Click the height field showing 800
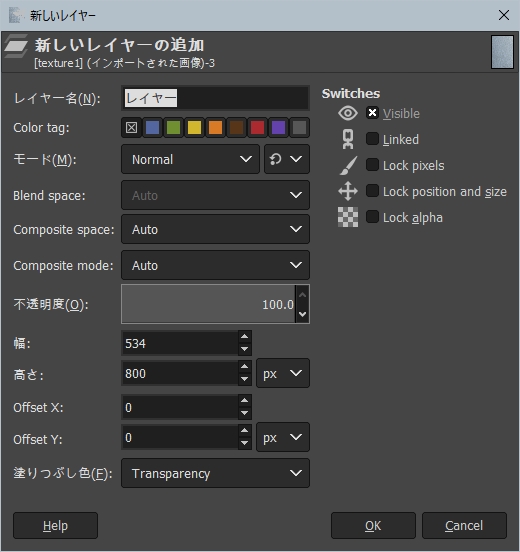520x552 pixels. 180,374
